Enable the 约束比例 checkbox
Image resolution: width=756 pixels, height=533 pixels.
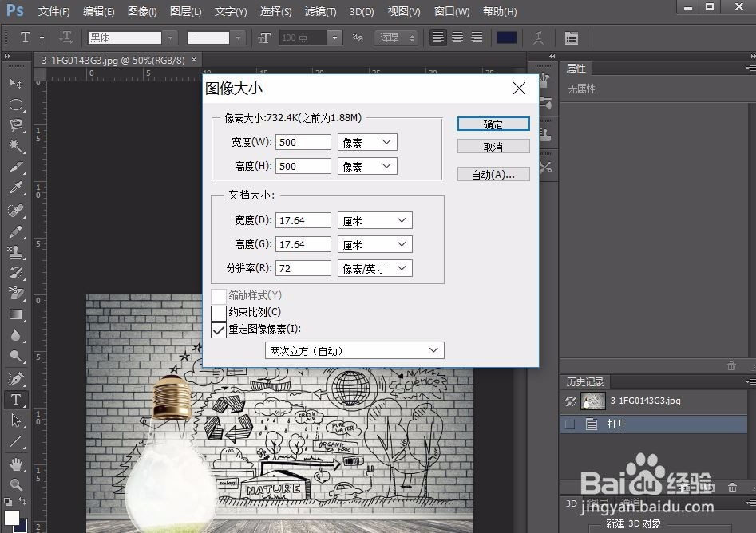219,312
